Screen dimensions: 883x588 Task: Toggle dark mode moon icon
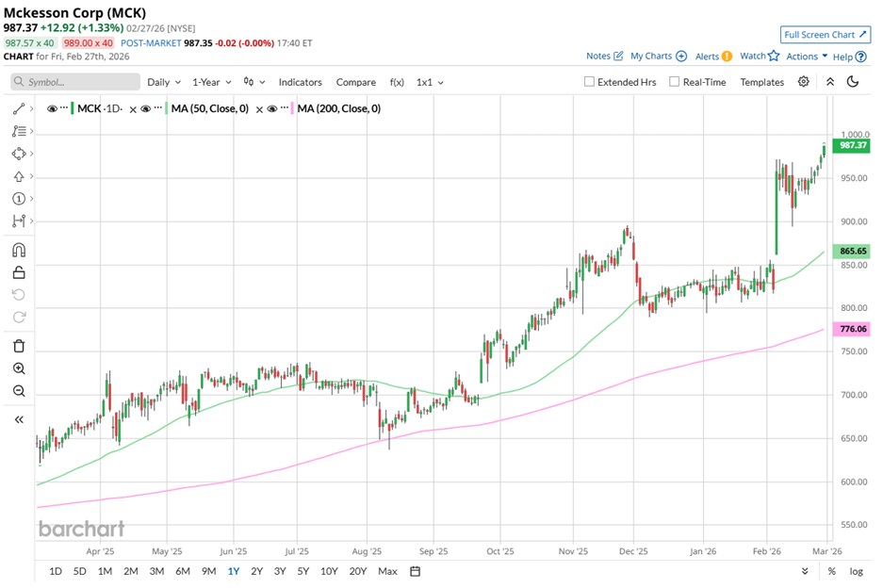853,82
